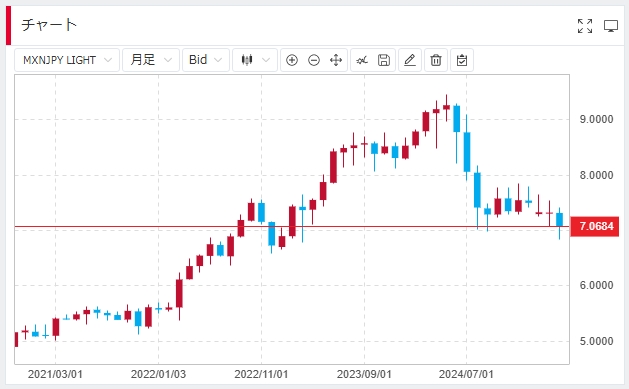Image resolution: width=629 pixels, height=389 pixels.
Task: Delete drawings with trash icon
Action: (x=436, y=60)
